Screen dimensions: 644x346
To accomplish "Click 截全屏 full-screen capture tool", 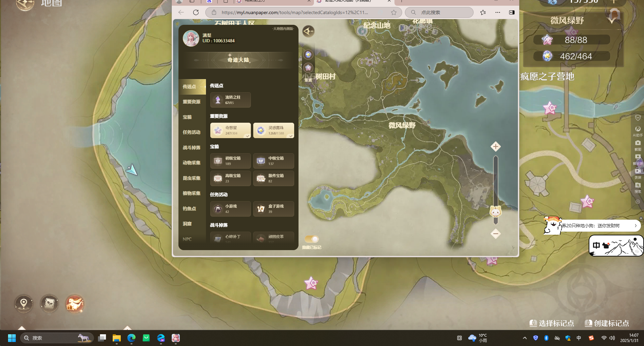I will click(638, 159).
